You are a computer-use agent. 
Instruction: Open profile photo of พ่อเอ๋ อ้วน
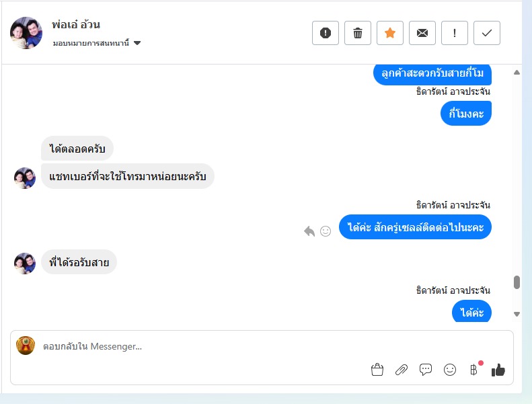point(26,33)
